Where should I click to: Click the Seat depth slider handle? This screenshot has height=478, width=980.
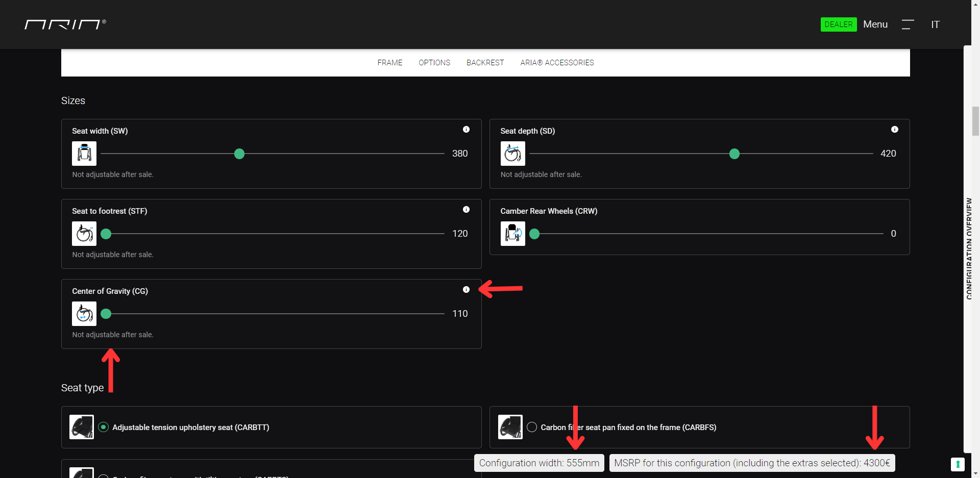coord(734,154)
